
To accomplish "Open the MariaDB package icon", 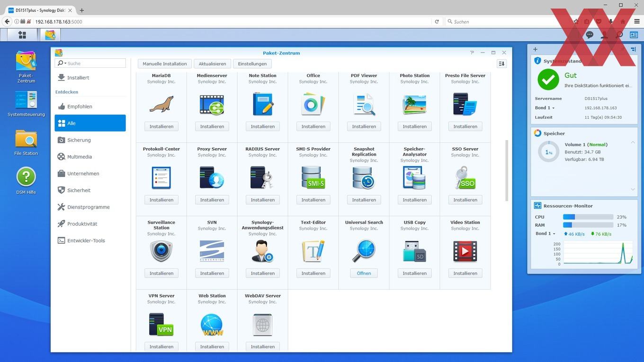I will pyautogui.click(x=161, y=104).
